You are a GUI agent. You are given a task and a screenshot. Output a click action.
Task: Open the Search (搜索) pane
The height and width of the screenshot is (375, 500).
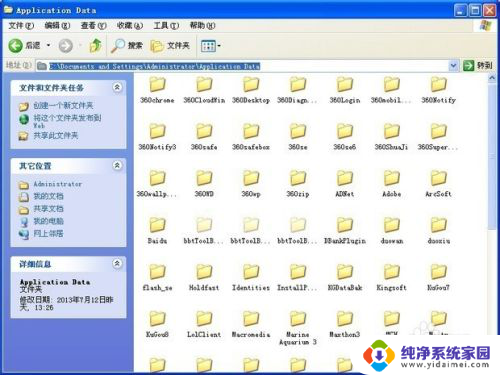[x=127, y=46]
